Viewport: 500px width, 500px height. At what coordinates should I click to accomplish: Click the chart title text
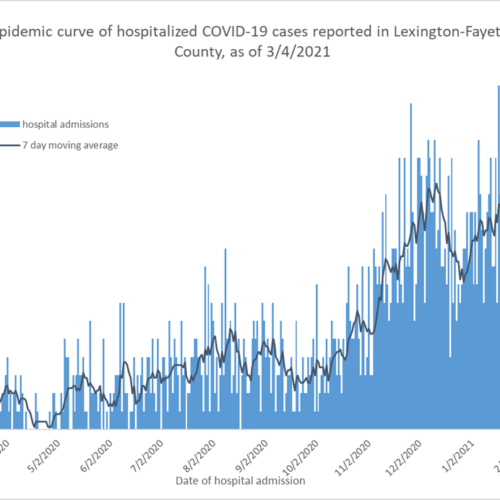pos(250,42)
